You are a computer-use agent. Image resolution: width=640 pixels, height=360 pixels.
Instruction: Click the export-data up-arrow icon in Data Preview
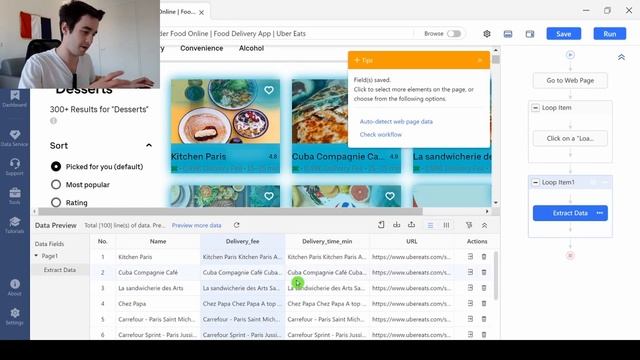click(x=411, y=225)
